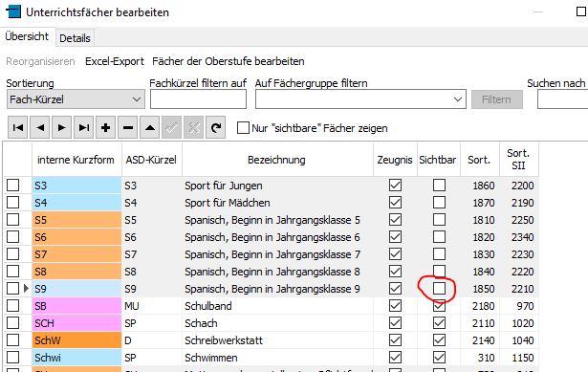This screenshot has width=588, height=372.
Task: Switch to the Details tab
Action: coord(75,38)
